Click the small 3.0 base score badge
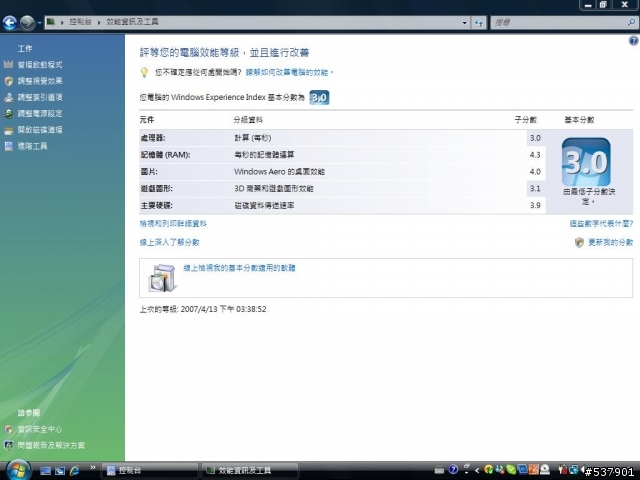640x480 pixels. click(x=319, y=98)
